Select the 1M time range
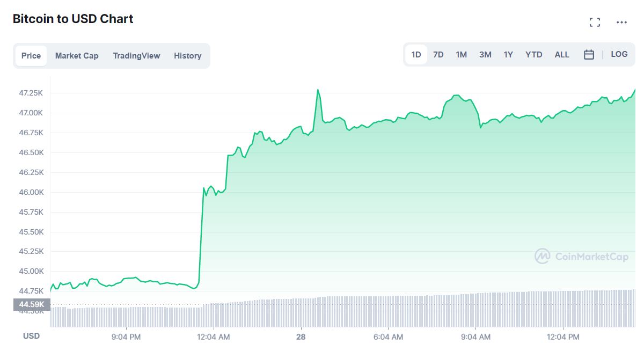The height and width of the screenshot is (343, 644). click(x=461, y=55)
